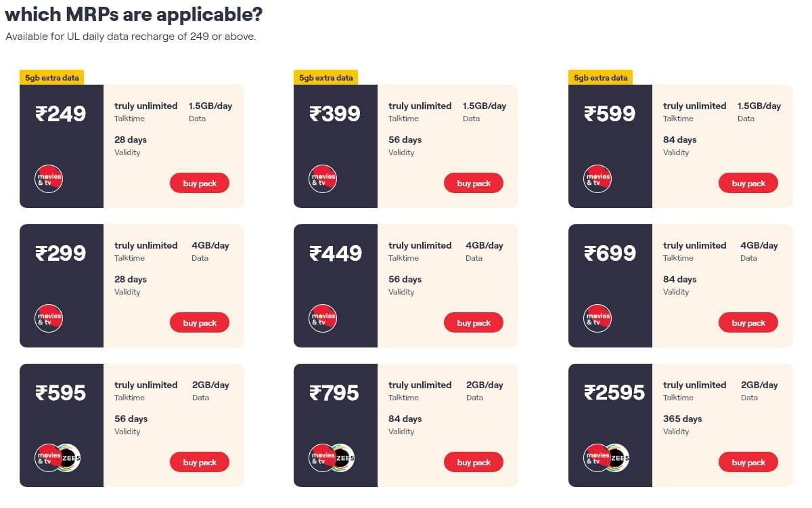Buy the ₹2595 365 days pack

click(748, 462)
